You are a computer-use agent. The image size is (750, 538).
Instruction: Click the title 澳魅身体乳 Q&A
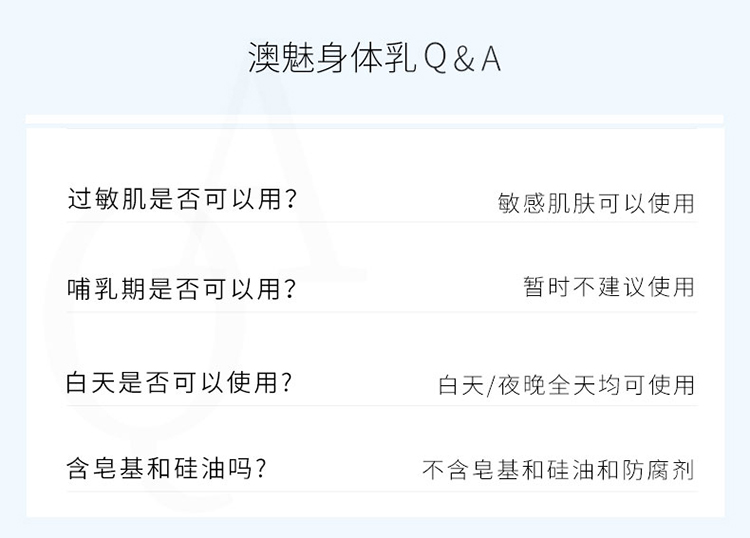(375, 58)
